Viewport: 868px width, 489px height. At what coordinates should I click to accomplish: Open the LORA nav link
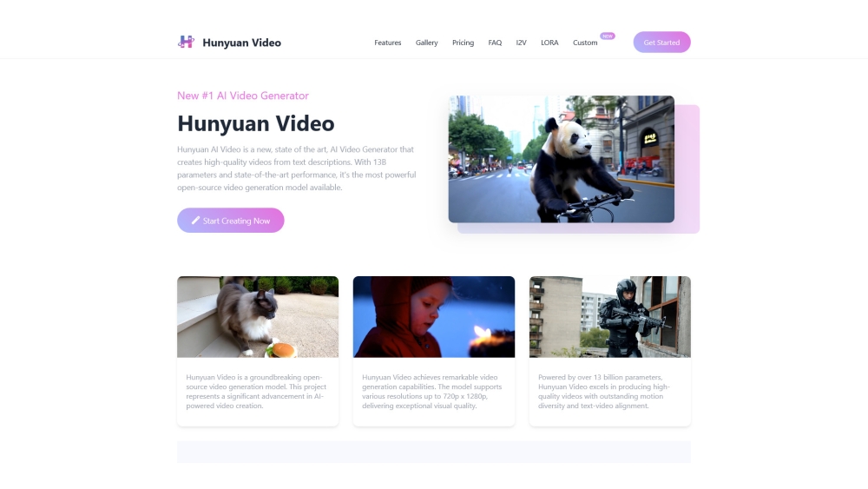coord(549,43)
